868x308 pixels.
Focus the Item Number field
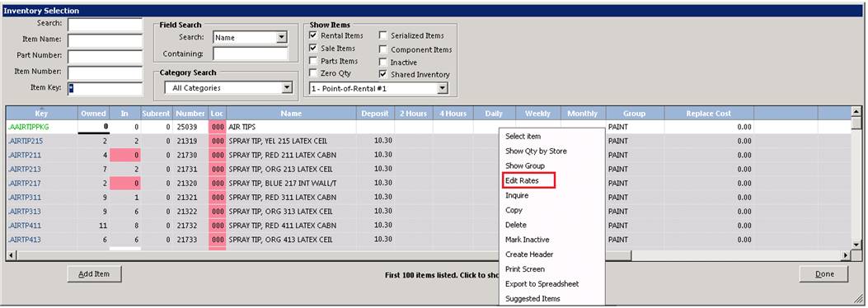coord(106,72)
